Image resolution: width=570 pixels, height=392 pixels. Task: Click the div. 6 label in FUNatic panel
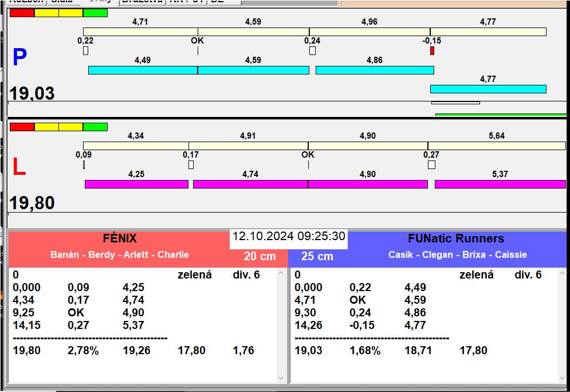click(528, 275)
